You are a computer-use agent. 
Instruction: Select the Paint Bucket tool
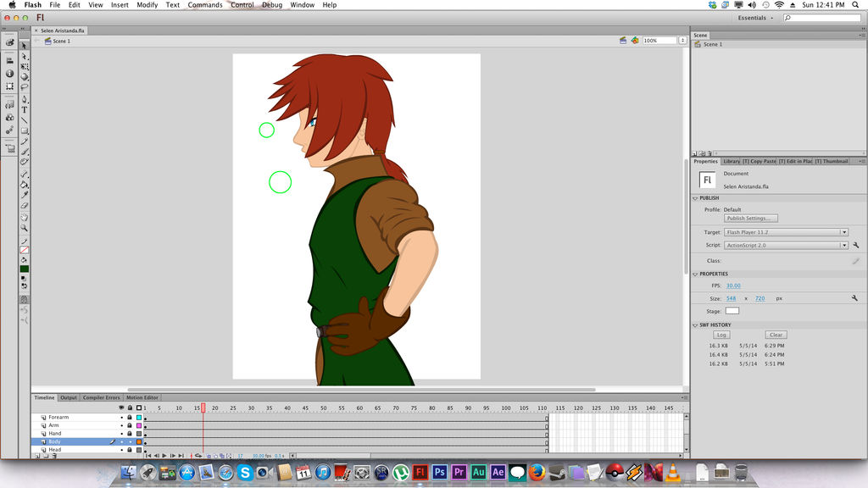pyautogui.click(x=25, y=184)
